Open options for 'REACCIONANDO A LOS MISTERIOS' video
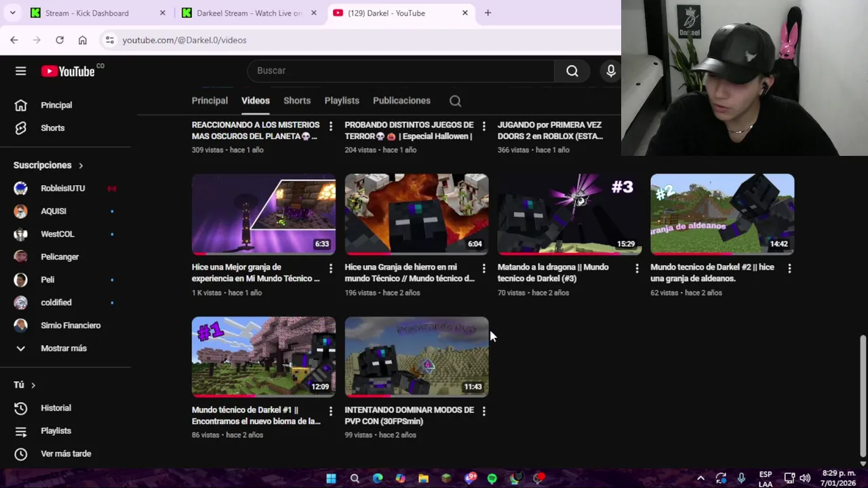The height and width of the screenshot is (488, 868). pyautogui.click(x=330, y=126)
